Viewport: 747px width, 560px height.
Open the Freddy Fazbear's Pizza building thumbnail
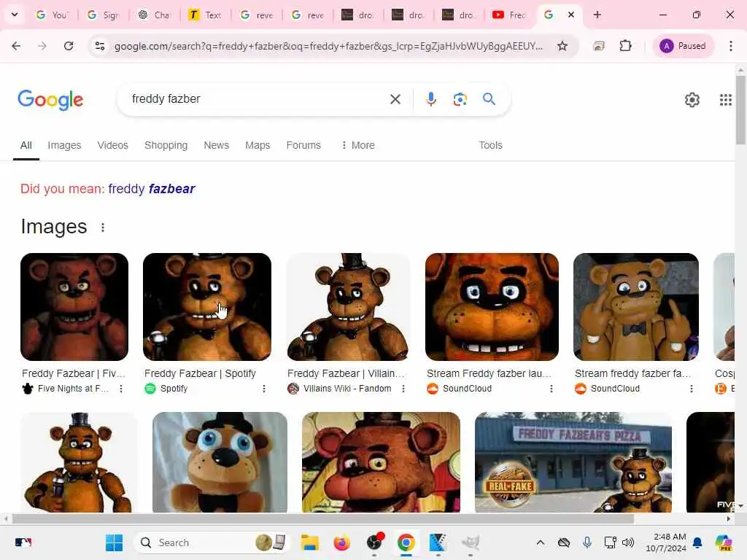pyautogui.click(x=573, y=462)
